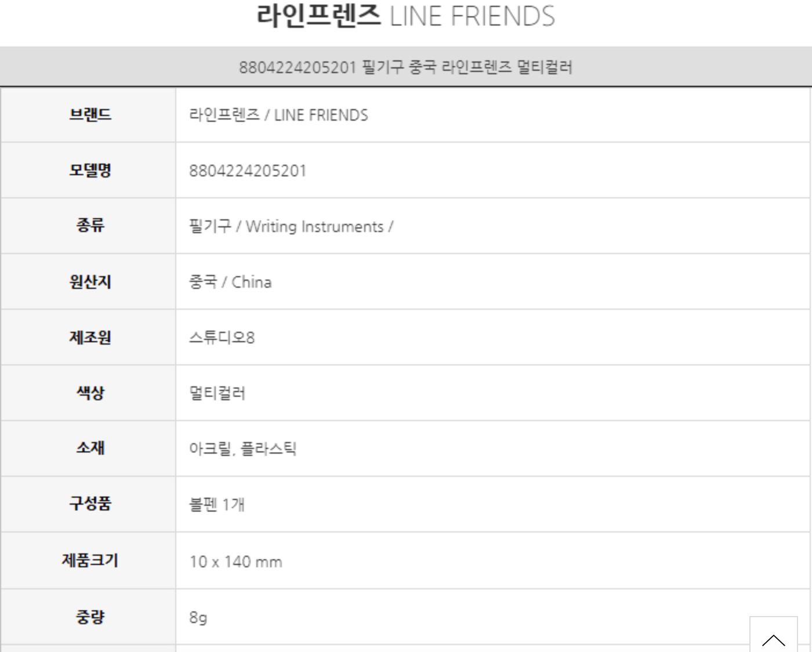Select the gray product title bar text
This screenshot has height=652, width=812.
pyautogui.click(x=405, y=67)
